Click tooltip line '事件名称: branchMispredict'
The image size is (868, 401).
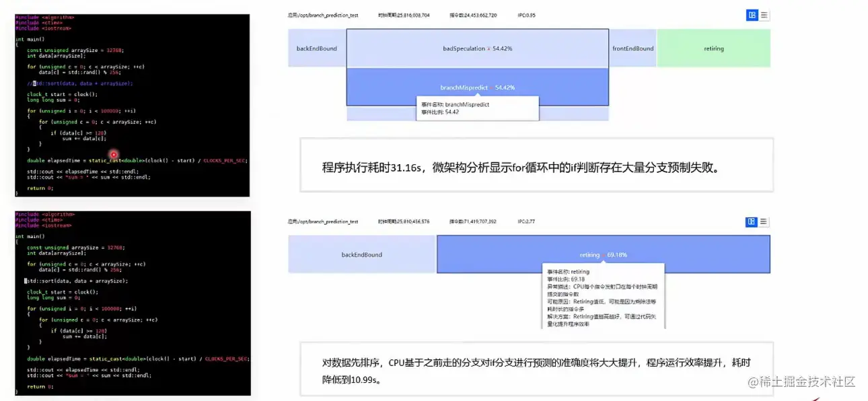click(x=455, y=105)
